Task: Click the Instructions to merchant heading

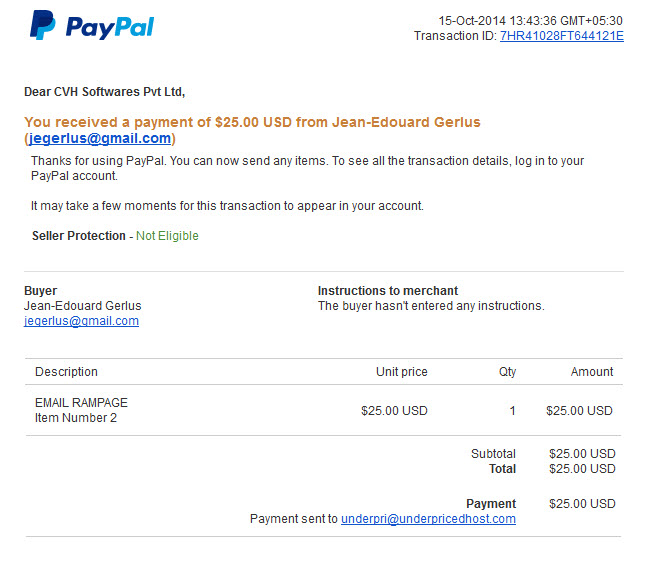Action: [388, 291]
